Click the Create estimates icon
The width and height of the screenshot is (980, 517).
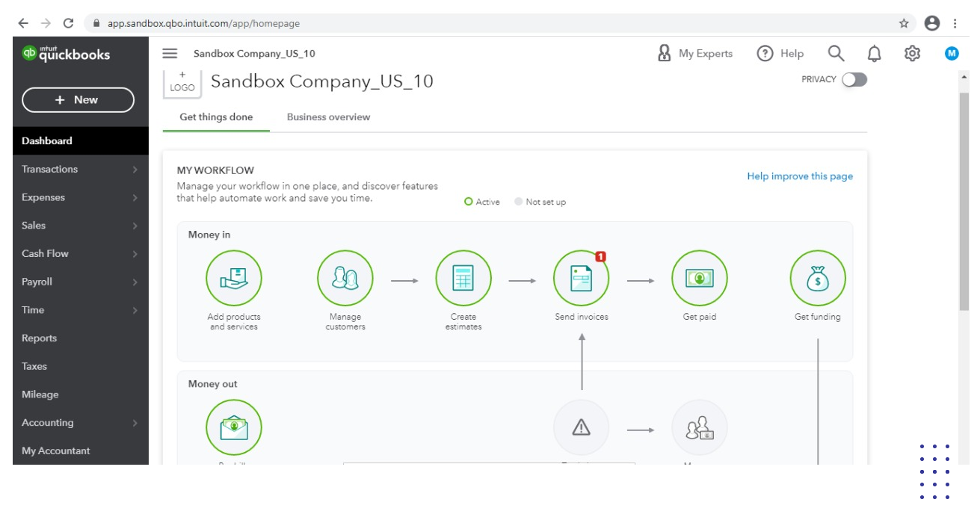point(463,278)
